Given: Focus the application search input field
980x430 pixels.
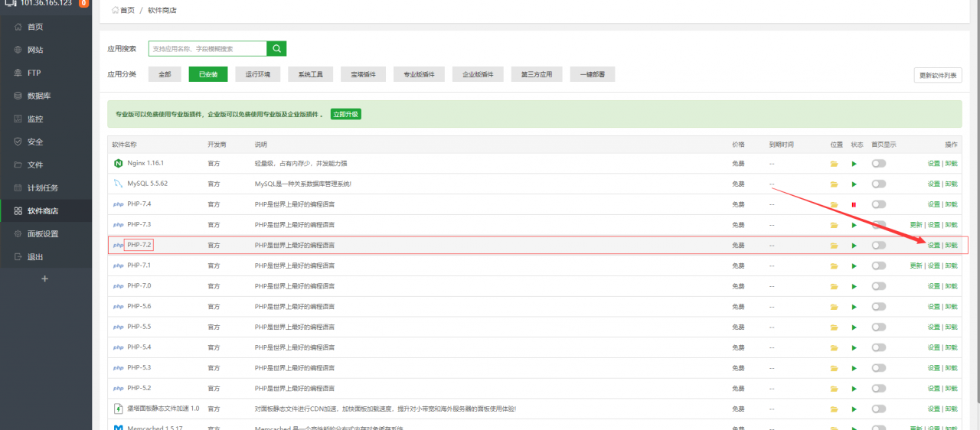Looking at the screenshot, I should (207, 48).
